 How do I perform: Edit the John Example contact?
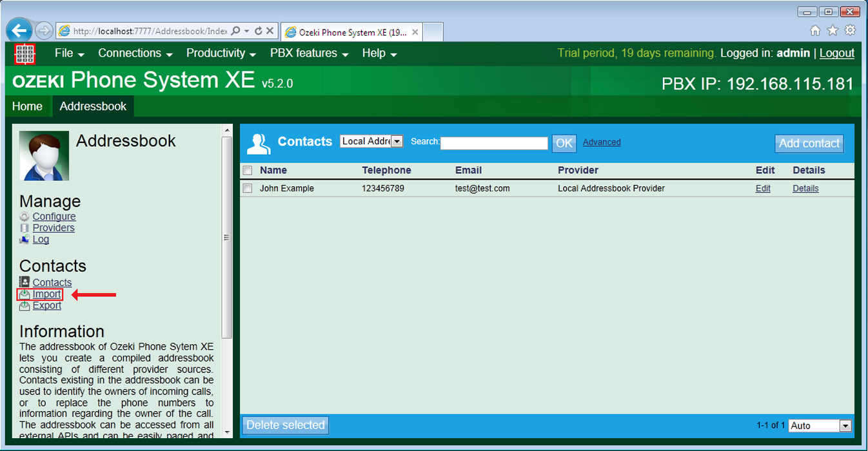[x=763, y=189]
